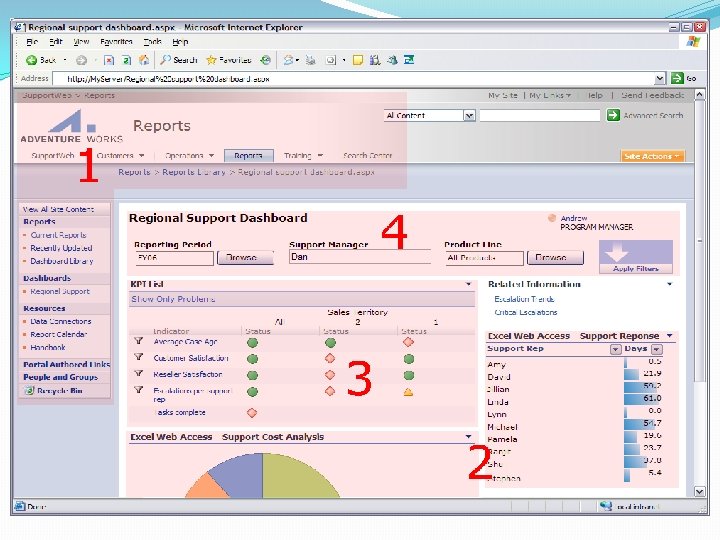Open the Critical Escalations link
Viewport: 720px width, 540px height.
pos(526,312)
